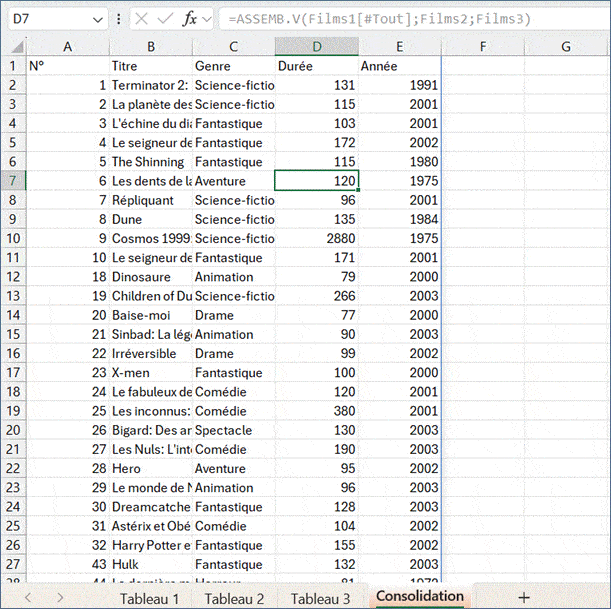
Task: Select the year cell '1991'
Action: (400, 85)
